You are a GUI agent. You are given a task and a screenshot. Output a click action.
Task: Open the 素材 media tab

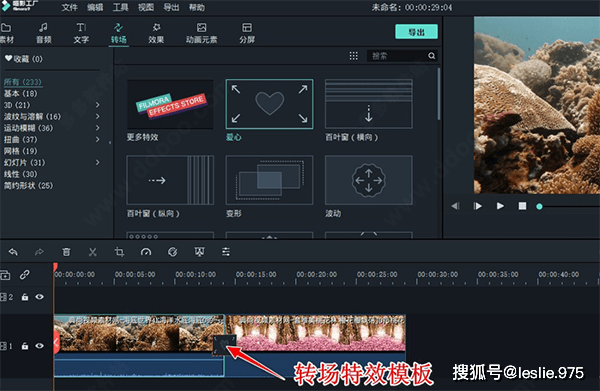6,33
